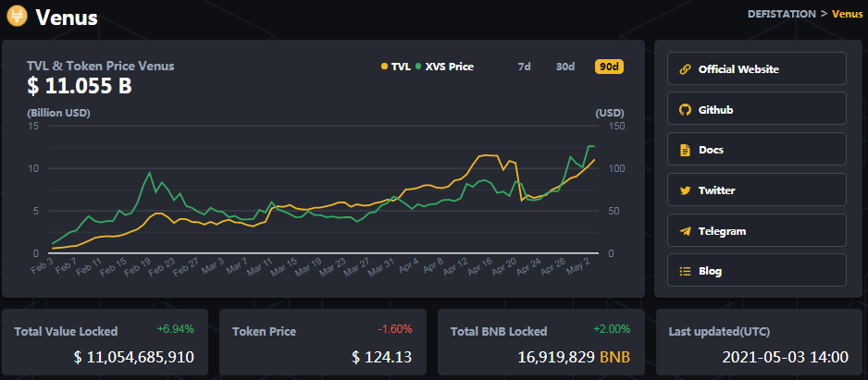Click the TVL & Token Price Venus heading
Viewport: 868px width, 380px height.
click(100, 66)
